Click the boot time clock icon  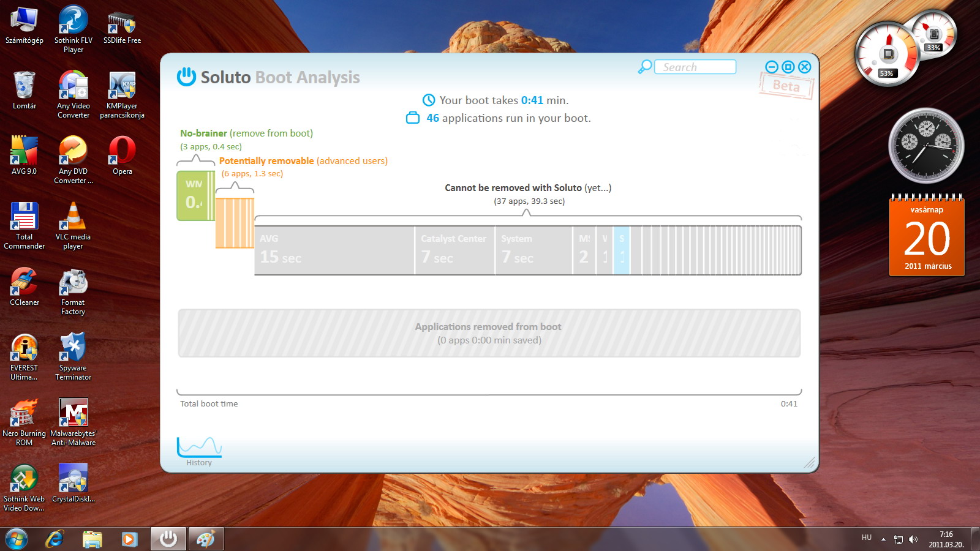429,100
